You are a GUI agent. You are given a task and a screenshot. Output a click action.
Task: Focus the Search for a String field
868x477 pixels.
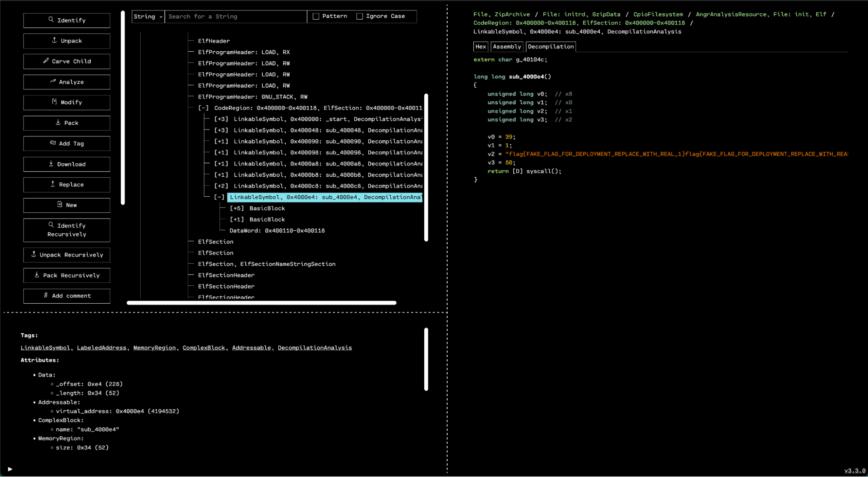(x=236, y=17)
